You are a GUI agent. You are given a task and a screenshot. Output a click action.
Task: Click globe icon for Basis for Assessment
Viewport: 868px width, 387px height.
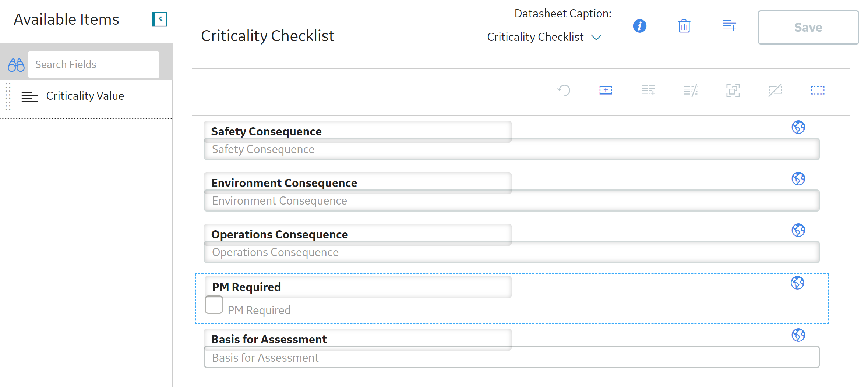798,335
